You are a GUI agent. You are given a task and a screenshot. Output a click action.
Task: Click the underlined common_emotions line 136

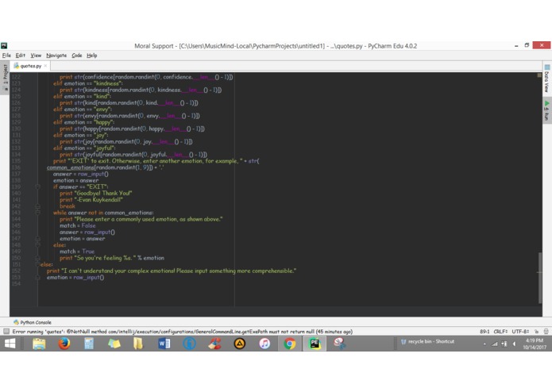106,167
